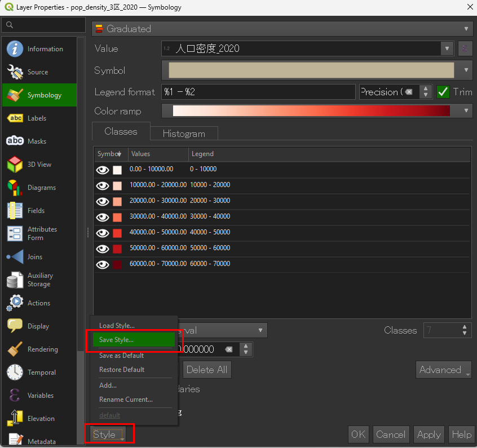Open the Labels section icon

pyautogui.click(x=15, y=118)
